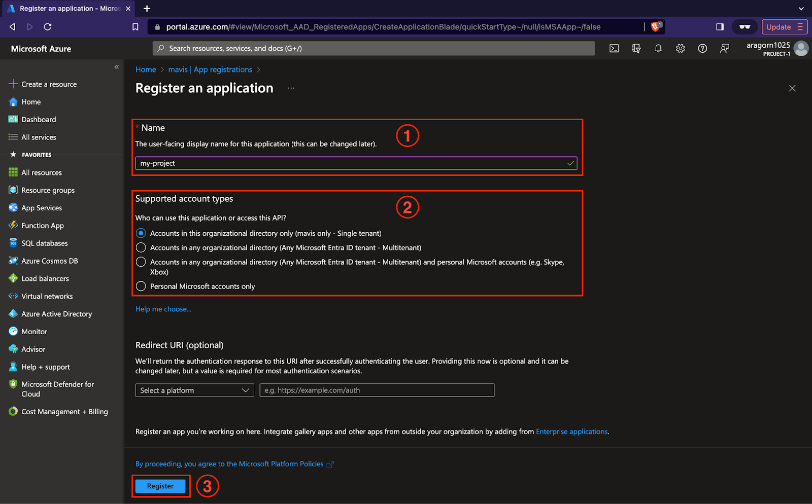Switch to the Register an application browser tab
Viewport: 812px width, 504px height.
pos(69,9)
